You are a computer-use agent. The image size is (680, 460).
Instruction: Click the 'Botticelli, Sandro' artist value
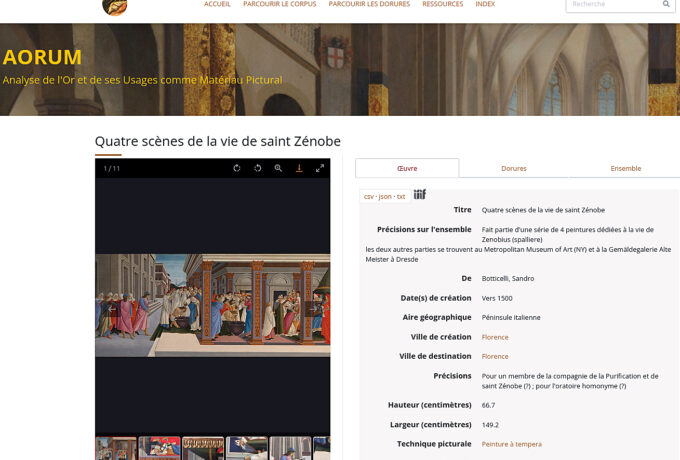coord(508,278)
